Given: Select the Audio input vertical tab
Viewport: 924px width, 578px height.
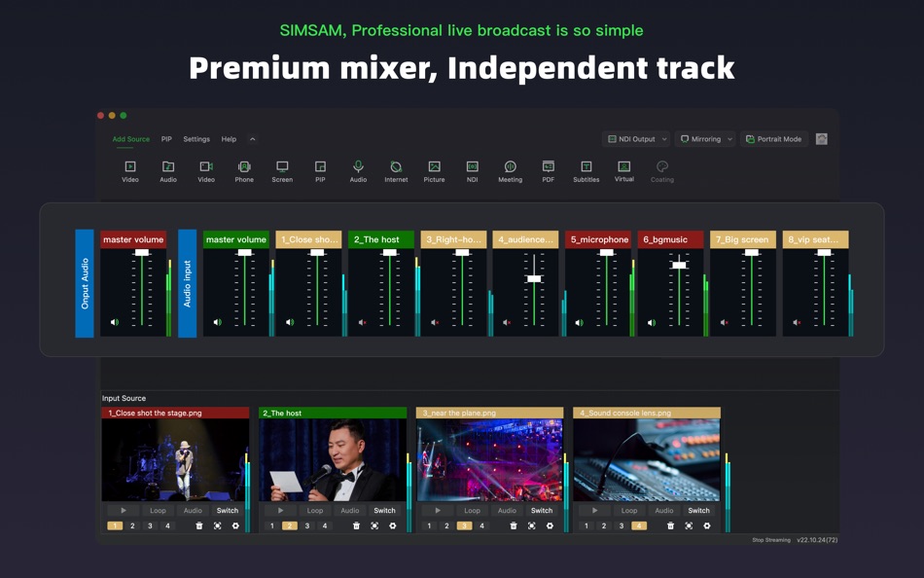Looking at the screenshot, I should point(188,283).
